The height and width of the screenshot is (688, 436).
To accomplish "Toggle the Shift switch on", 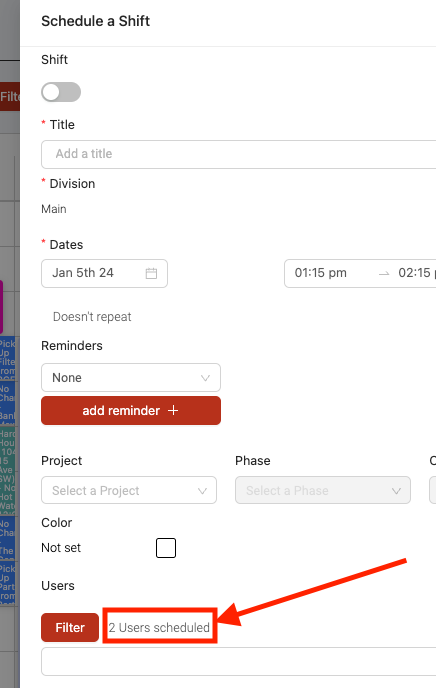I will click(x=61, y=92).
